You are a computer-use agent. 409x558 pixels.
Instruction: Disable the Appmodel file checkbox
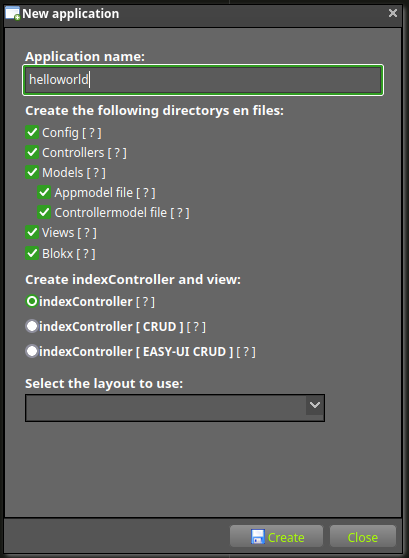pos(44,192)
